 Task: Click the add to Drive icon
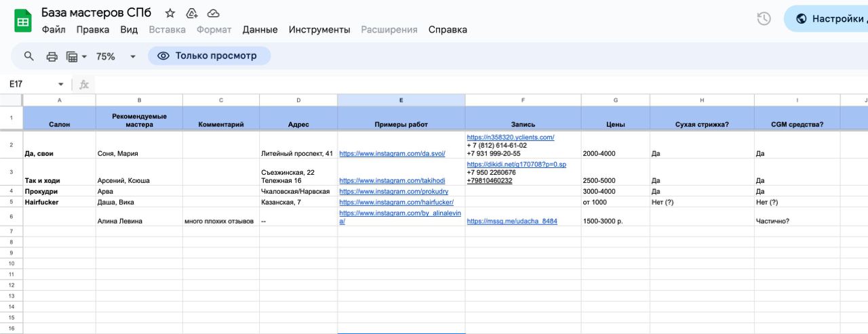[192, 13]
